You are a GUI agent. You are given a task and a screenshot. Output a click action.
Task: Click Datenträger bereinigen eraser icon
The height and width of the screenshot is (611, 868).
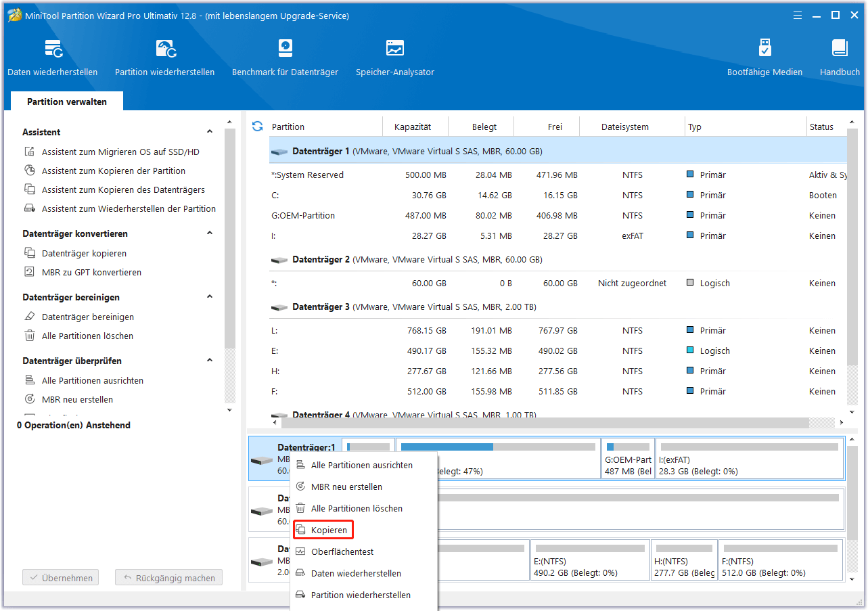click(30, 317)
